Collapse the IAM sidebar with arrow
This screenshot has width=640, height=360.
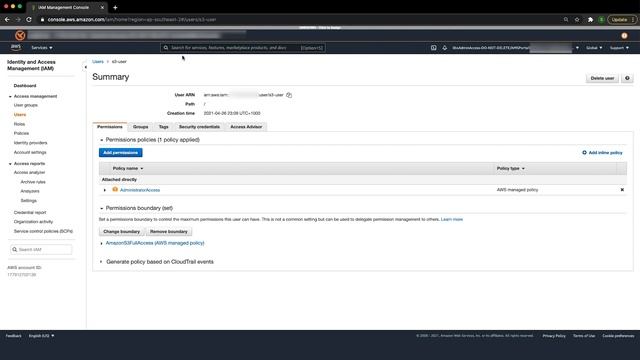85,67
